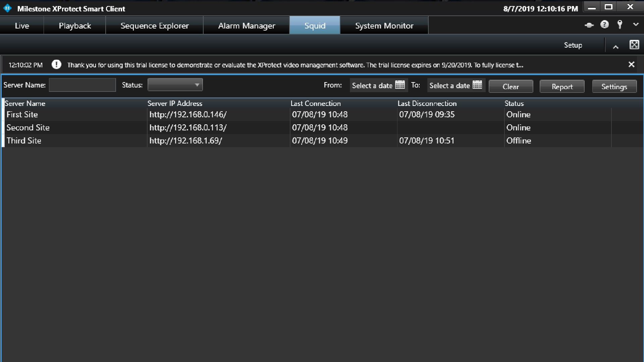The image size is (644, 362).
Task: Click the Setup button
Action: click(573, 45)
